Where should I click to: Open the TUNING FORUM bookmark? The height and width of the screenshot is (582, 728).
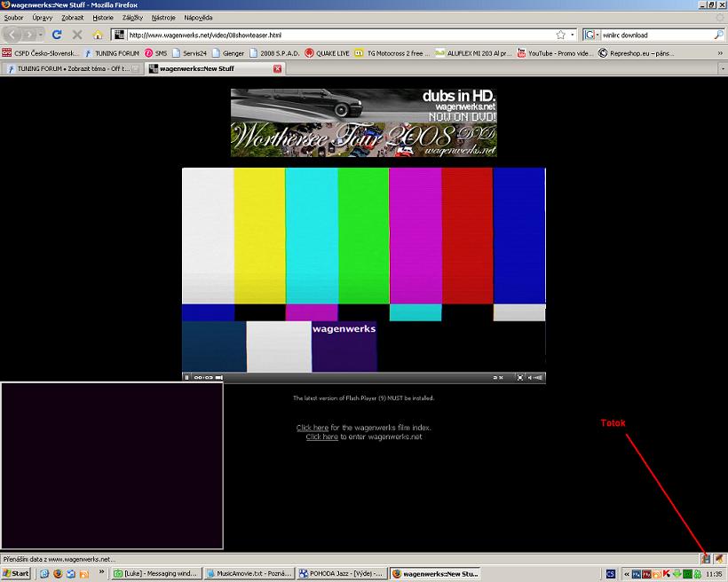click(112, 53)
